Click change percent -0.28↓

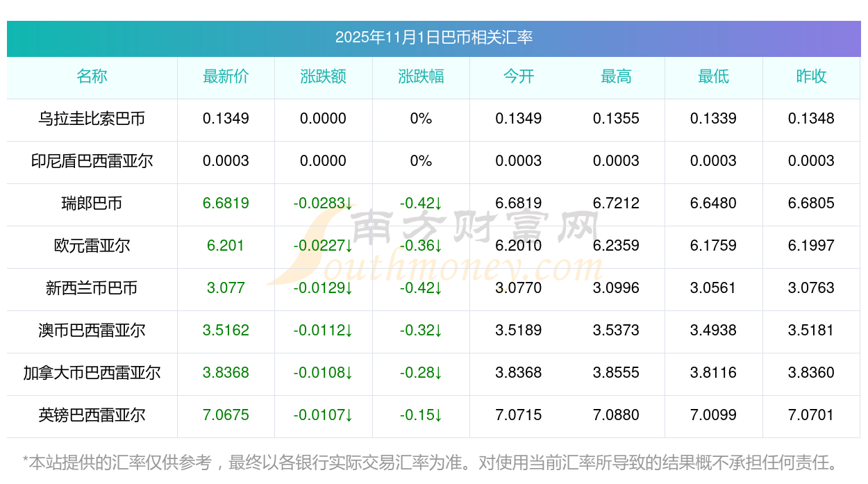[x=421, y=373]
